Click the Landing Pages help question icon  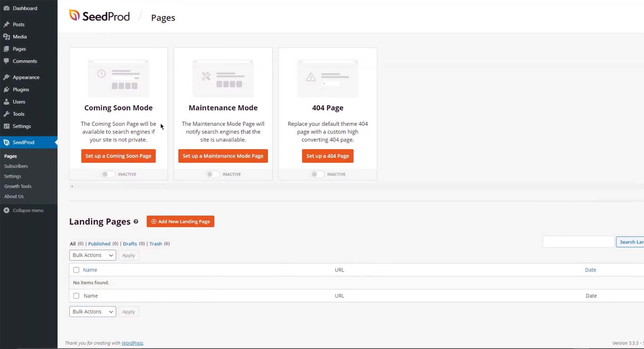[x=136, y=222]
